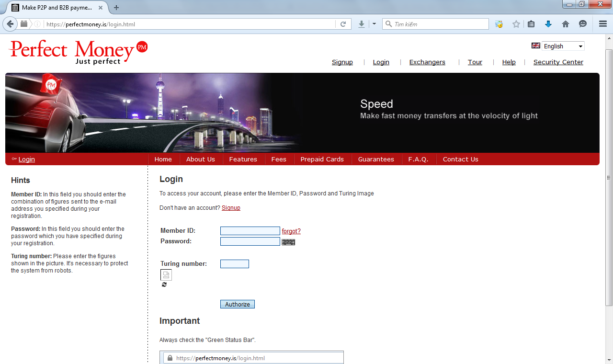Open Home in the red navigation bar
613x364 pixels.
pos(163,159)
